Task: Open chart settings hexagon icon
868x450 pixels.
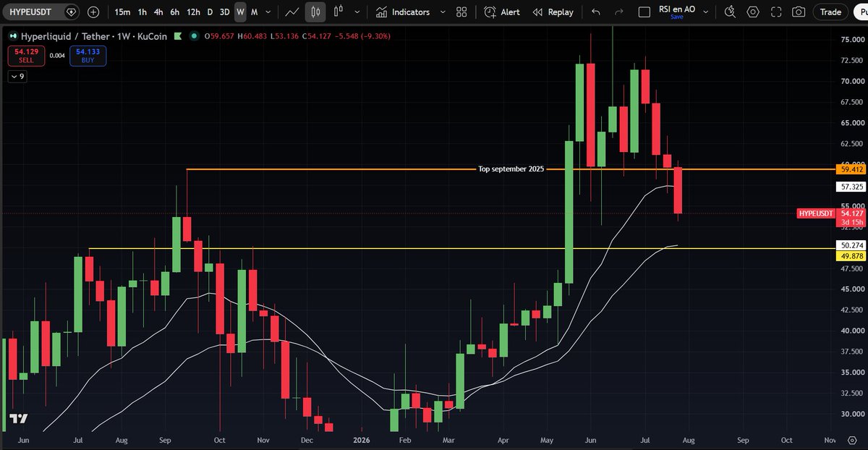Action: [x=753, y=12]
